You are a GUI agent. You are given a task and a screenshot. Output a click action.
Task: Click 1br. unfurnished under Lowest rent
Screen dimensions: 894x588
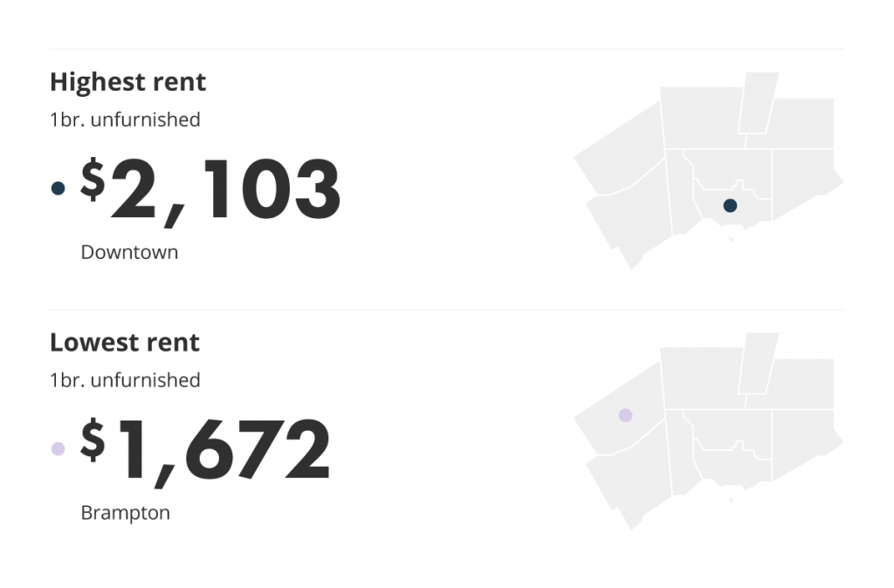click(125, 380)
